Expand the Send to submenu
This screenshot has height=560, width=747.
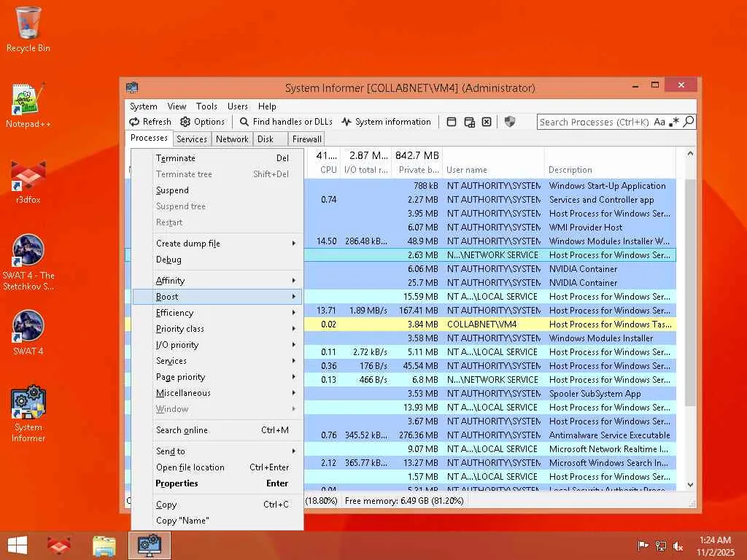[x=217, y=451]
